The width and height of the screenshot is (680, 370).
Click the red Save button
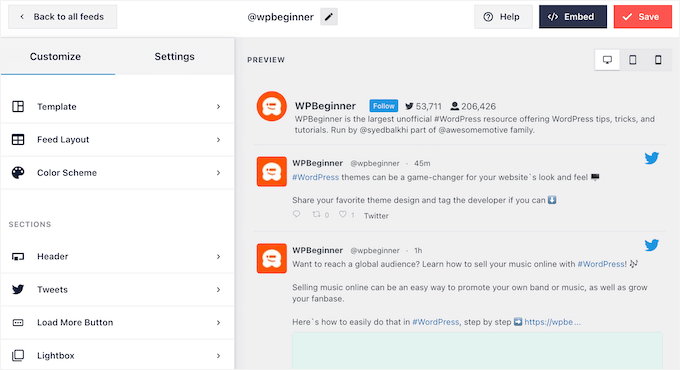pos(643,17)
